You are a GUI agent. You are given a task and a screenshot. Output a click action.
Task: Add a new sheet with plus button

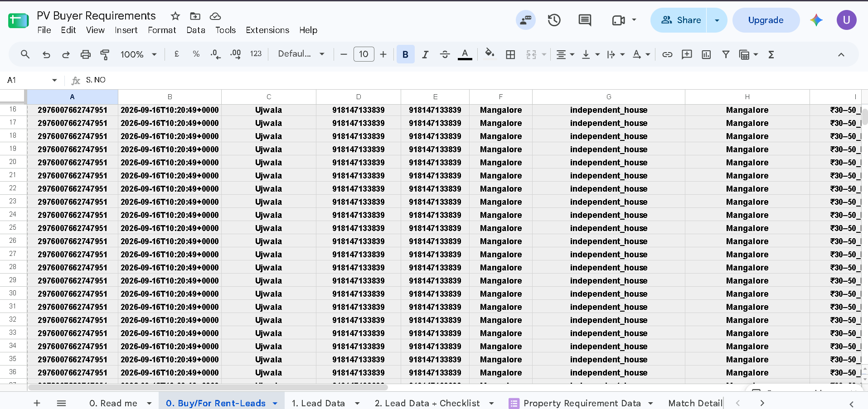37,403
